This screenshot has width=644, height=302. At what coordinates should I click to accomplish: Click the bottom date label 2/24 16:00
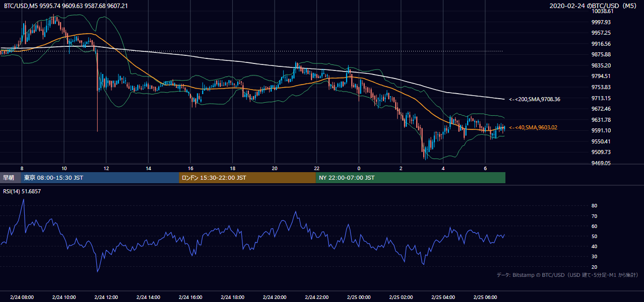(x=190, y=297)
